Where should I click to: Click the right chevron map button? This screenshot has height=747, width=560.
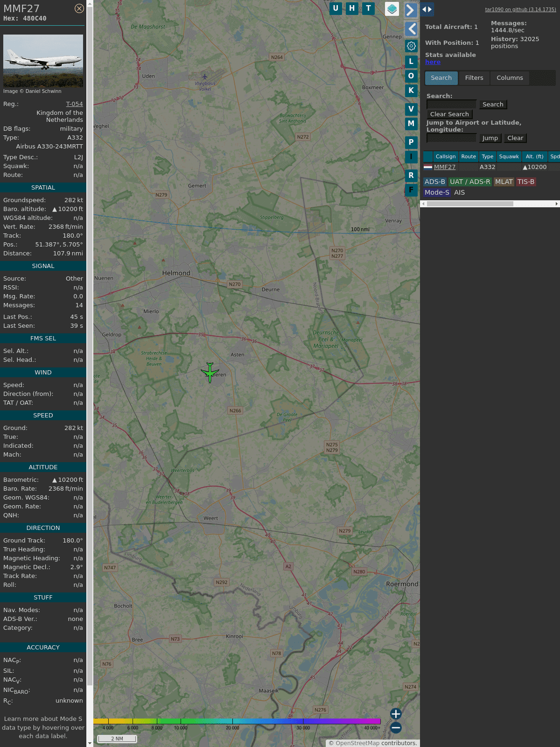coord(411,10)
